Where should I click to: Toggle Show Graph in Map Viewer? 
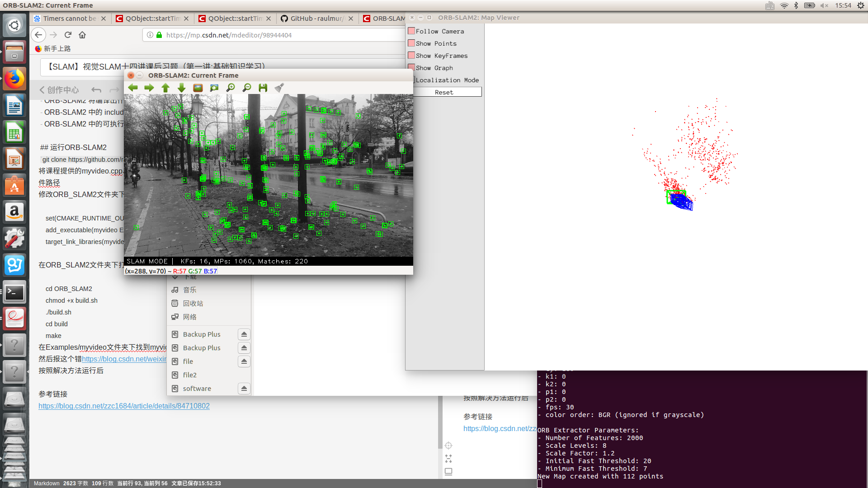411,68
